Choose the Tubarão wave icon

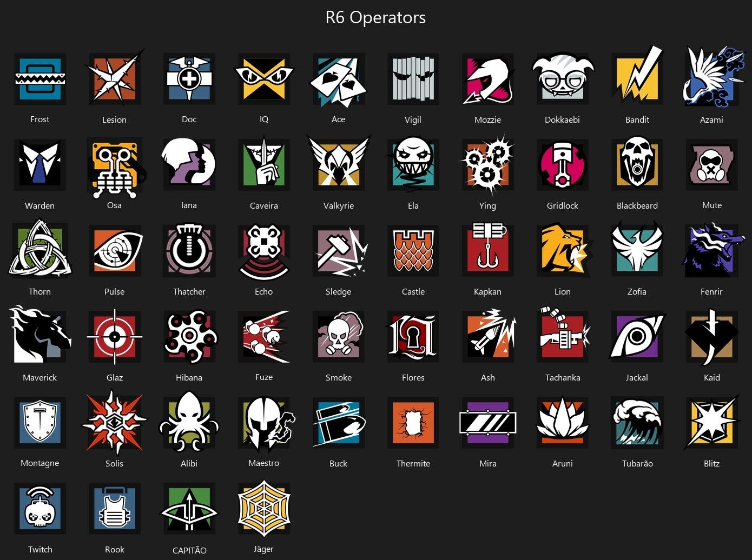click(x=637, y=423)
